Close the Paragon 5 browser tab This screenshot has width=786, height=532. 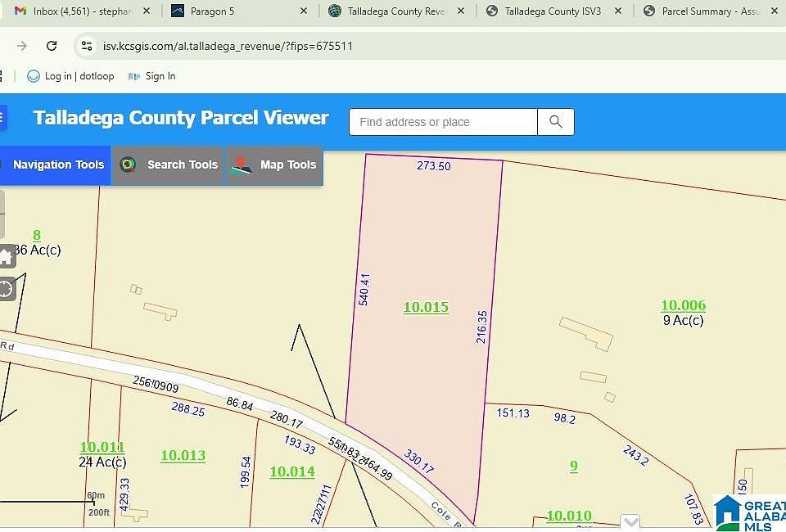point(304,11)
